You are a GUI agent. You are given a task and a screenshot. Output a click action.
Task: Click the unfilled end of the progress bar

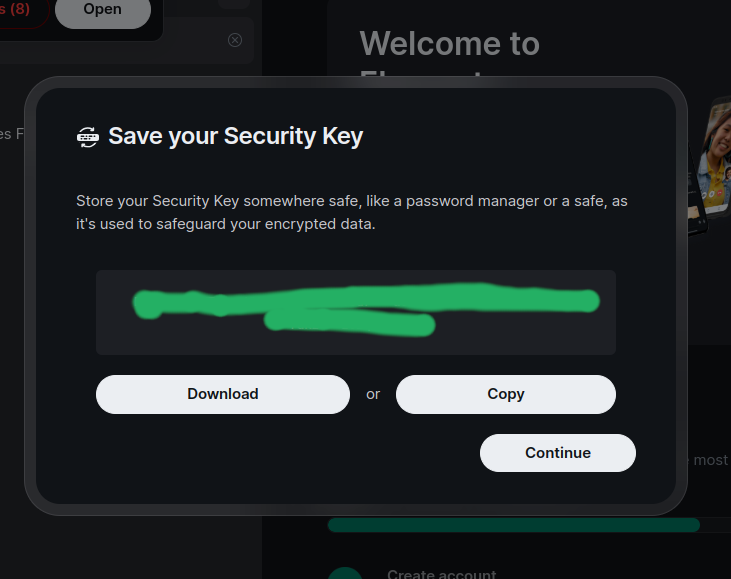pos(714,525)
